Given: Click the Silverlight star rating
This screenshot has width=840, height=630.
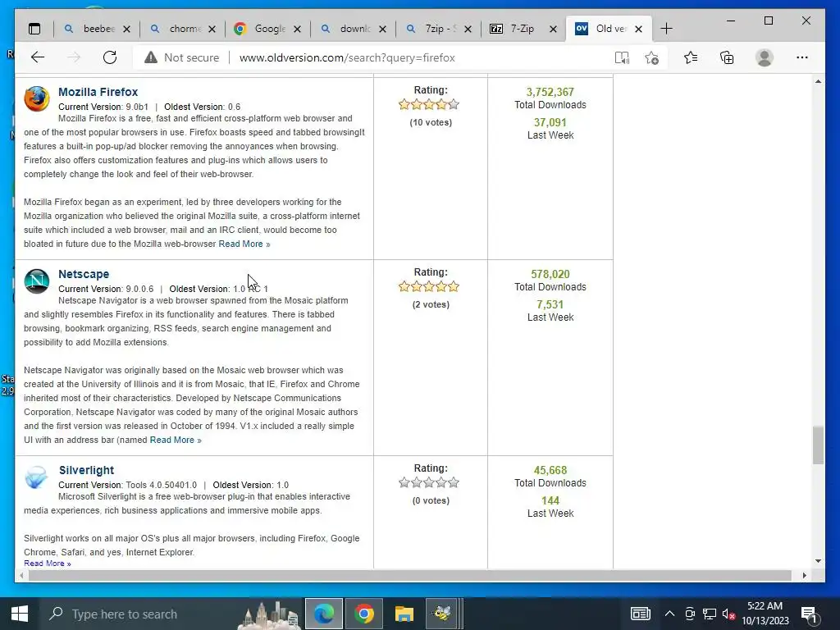Looking at the screenshot, I should click(x=429, y=482).
